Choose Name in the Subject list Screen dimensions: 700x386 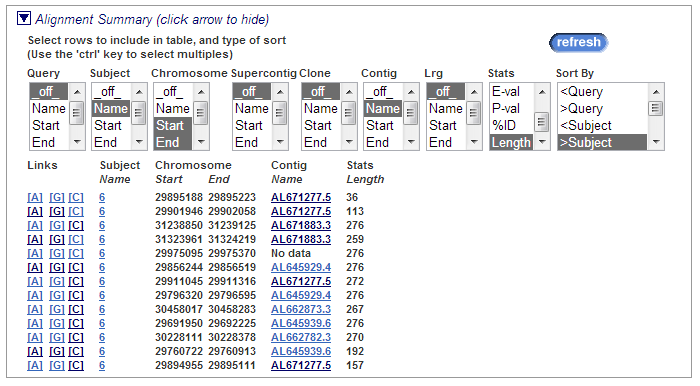pyautogui.click(x=111, y=108)
